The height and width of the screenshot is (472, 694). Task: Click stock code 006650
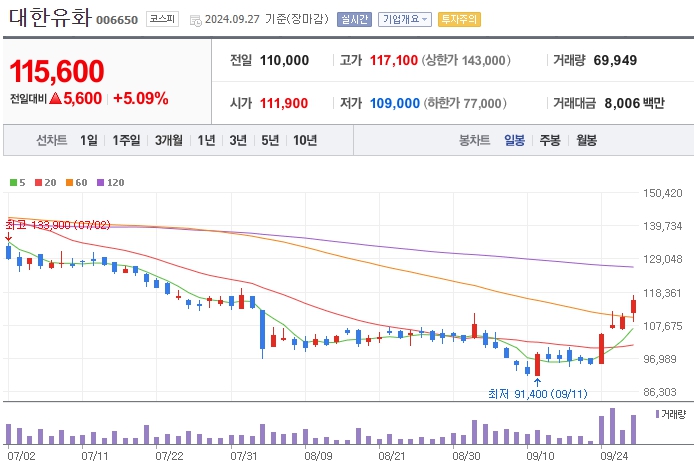(x=117, y=20)
